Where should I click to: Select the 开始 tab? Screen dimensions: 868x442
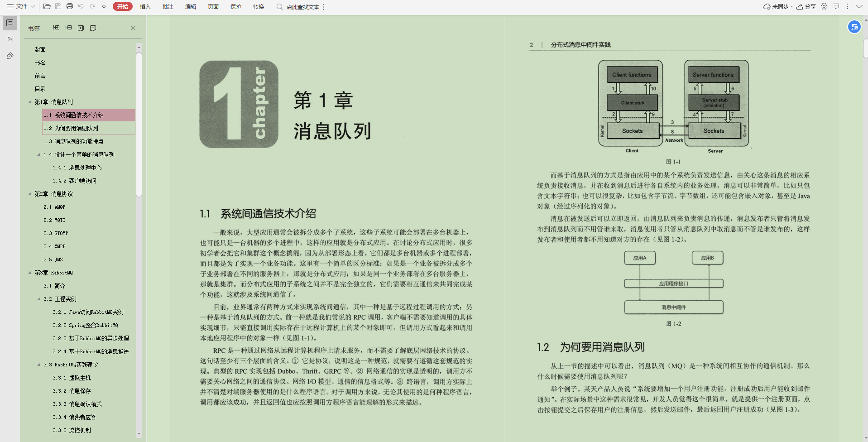point(122,6)
